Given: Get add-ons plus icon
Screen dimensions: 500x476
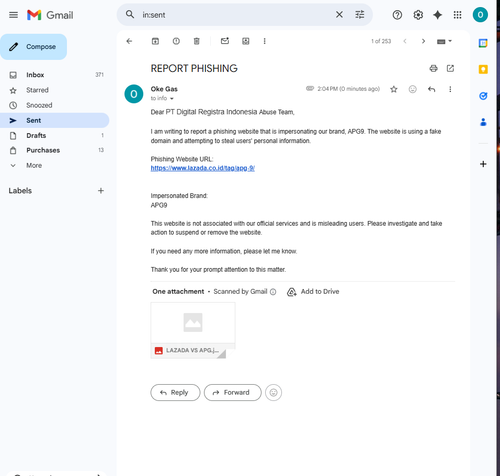Looking at the screenshot, I should coord(483,164).
